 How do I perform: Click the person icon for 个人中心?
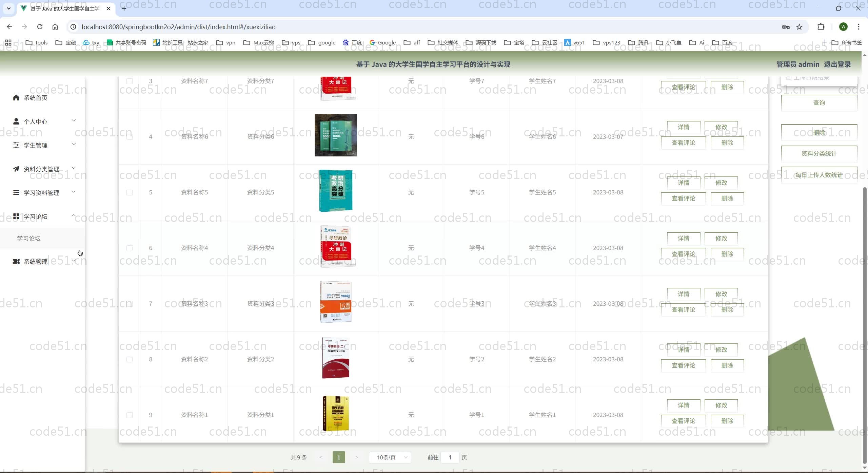coord(16,121)
